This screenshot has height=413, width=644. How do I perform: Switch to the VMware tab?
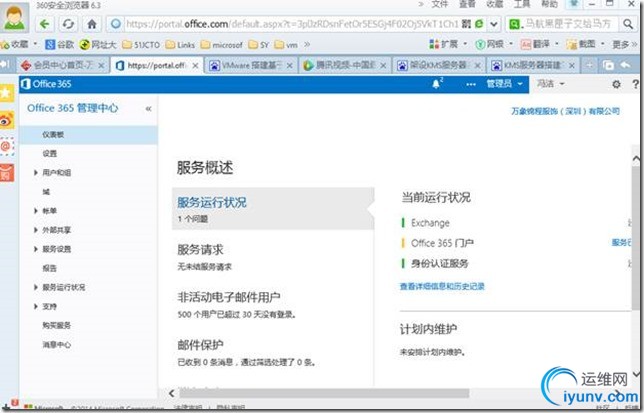point(251,65)
